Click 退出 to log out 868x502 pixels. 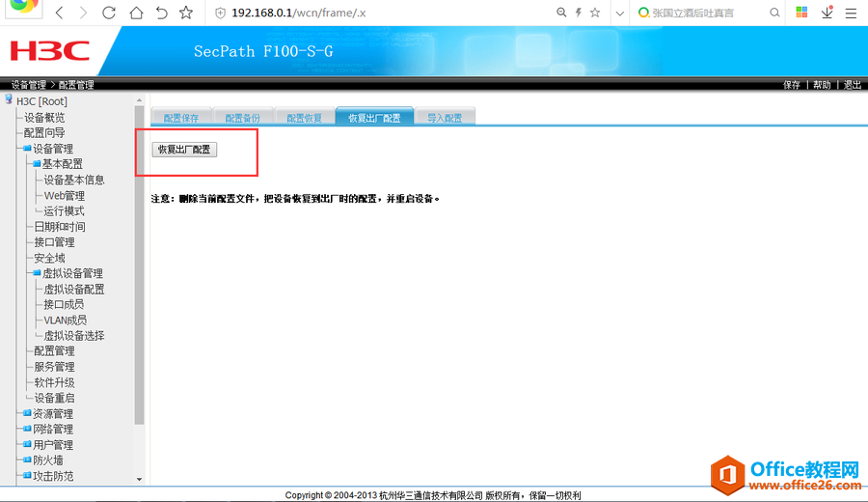point(853,84)
